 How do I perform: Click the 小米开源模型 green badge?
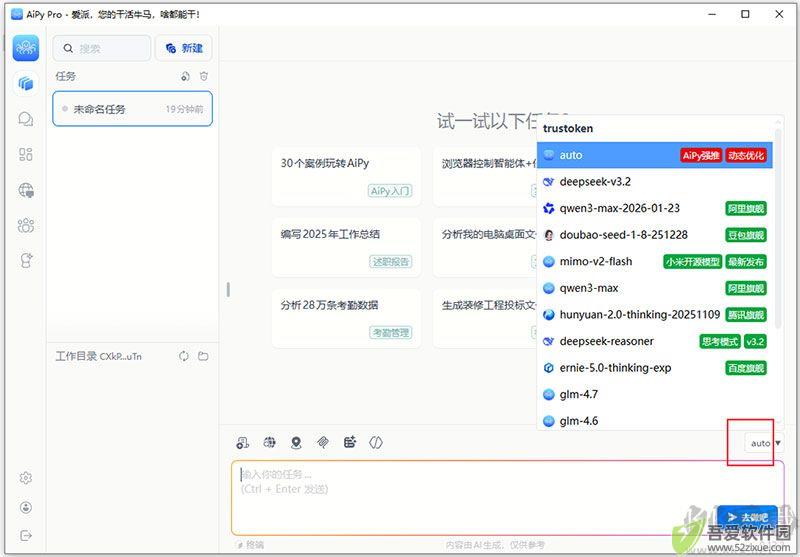click(x=692, y=262)
